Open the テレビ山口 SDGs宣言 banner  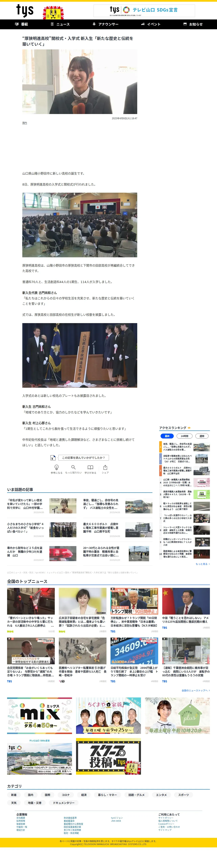pos(144,11)
